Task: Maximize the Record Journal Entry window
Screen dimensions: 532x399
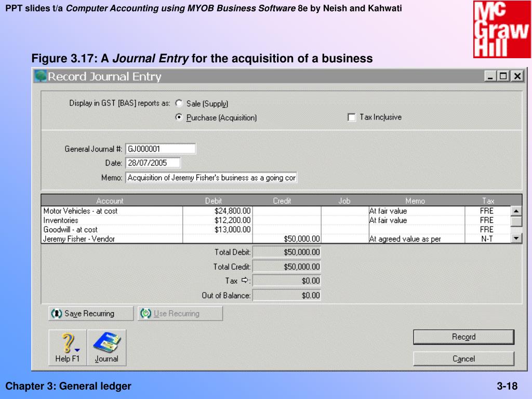Action: click(503, 76)
